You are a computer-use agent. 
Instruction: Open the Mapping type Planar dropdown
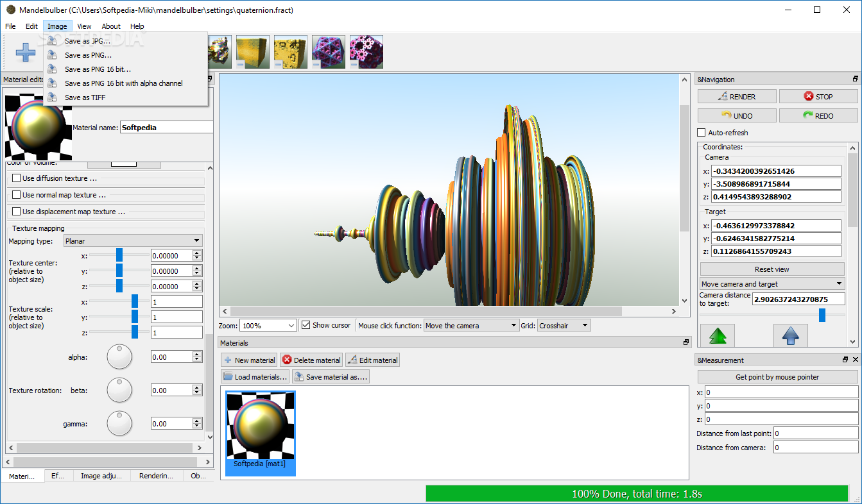pos(133,241)
